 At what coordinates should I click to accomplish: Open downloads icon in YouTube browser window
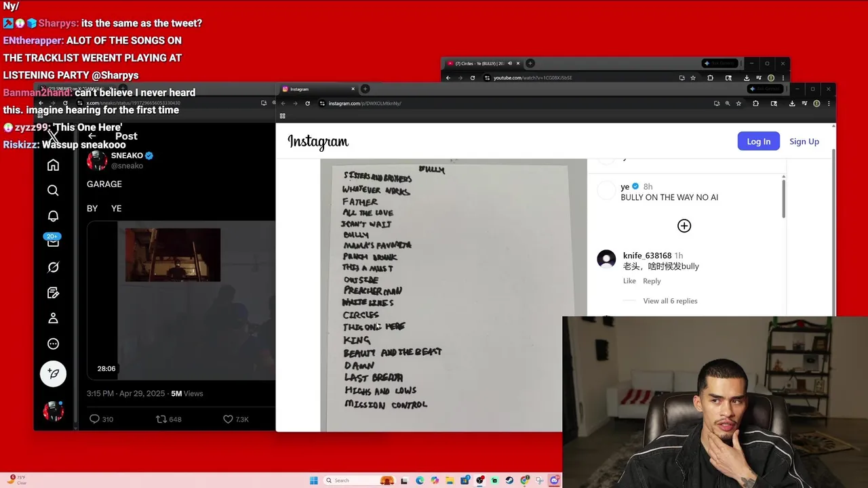click(x=747, y=78)
